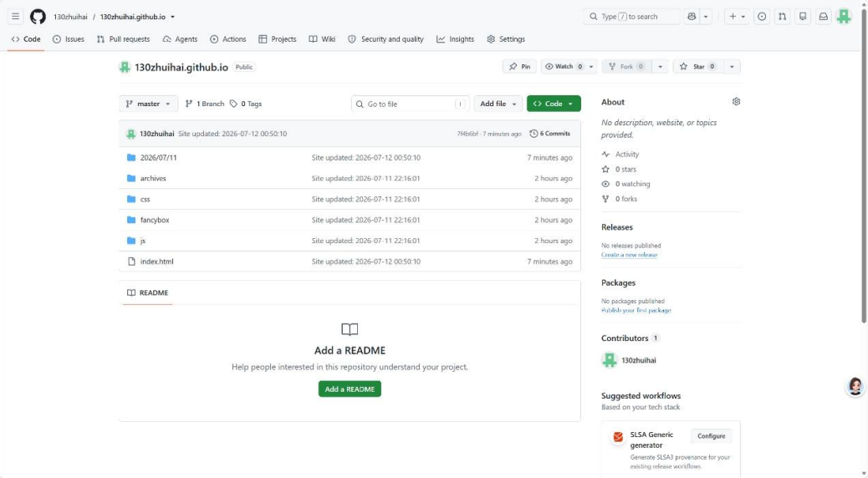Expand the Copilot dropdown arrow in header
This screenshot has height=478, width=868.
pos(705,17)
